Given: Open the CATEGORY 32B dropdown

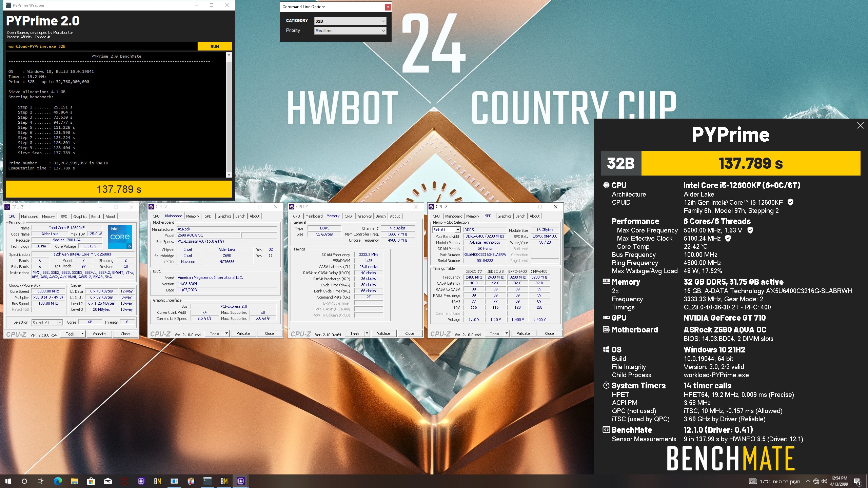Looking at the screenshot, I should click(350, 21).
